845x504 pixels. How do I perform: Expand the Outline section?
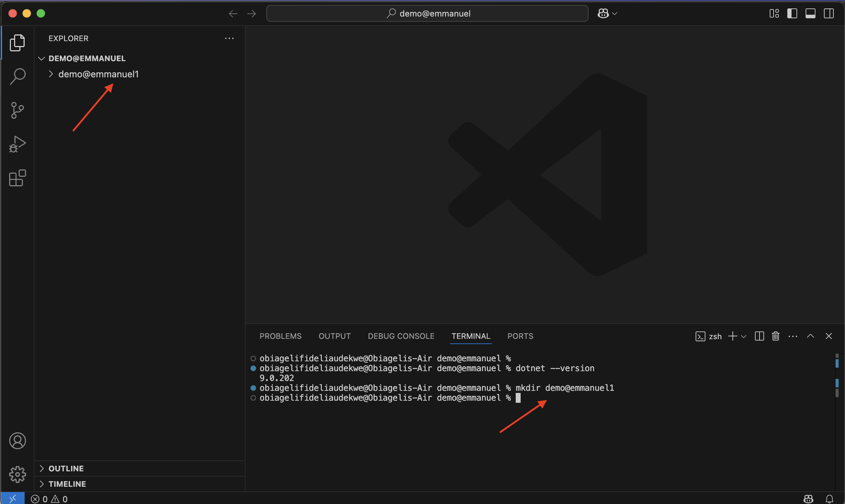(x=140, y=469)
